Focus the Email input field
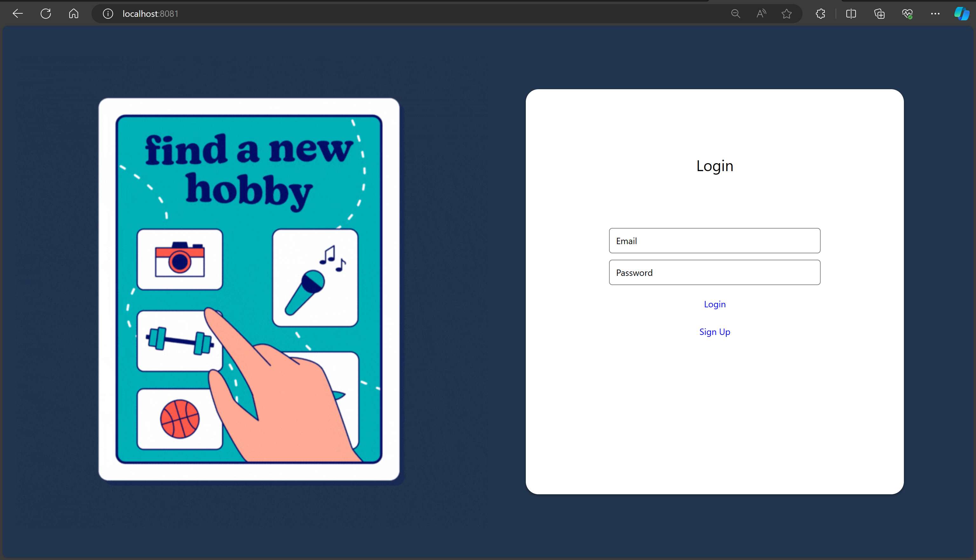 tap(714, 241)
